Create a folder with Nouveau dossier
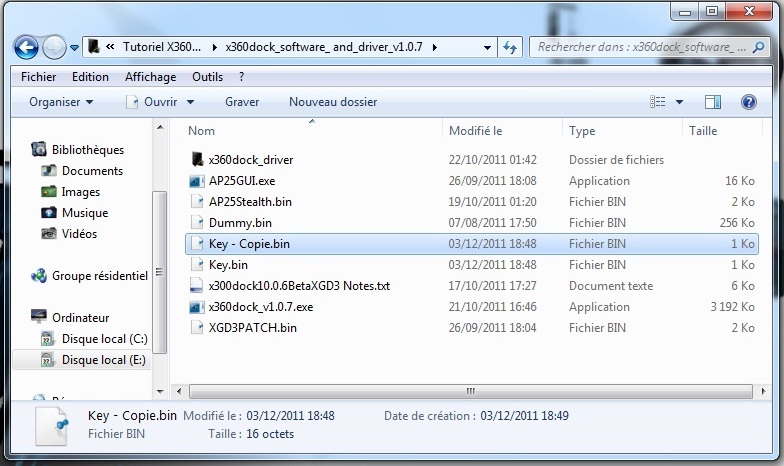This screenshot has height=466, width=784. pos(333,102)
